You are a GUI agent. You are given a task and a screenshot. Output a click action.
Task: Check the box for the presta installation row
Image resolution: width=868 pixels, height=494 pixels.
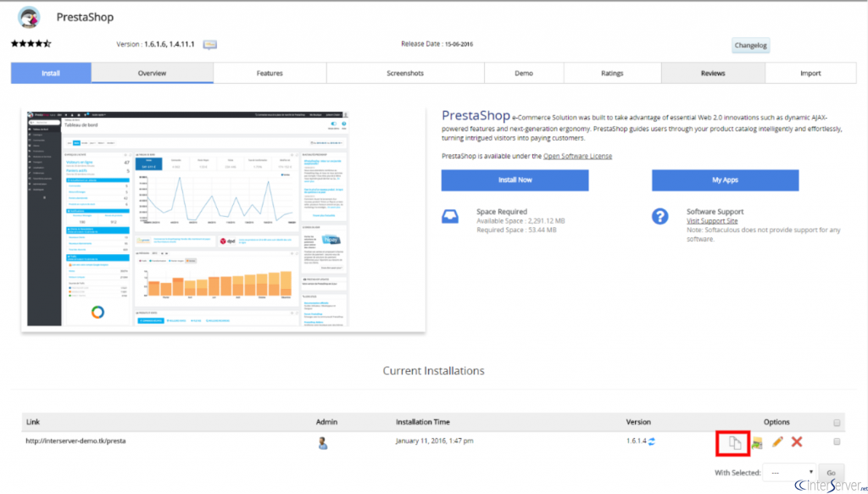[x=837, y=441]
